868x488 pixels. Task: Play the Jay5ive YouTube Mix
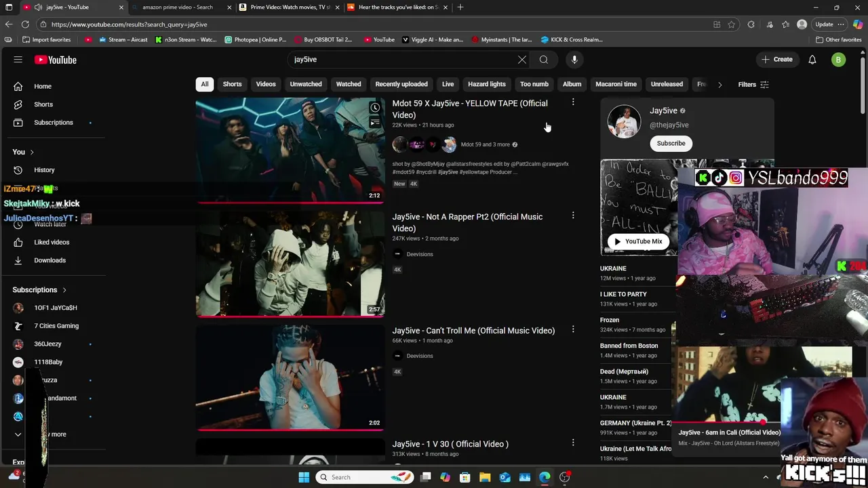click(x=638, y=241)
